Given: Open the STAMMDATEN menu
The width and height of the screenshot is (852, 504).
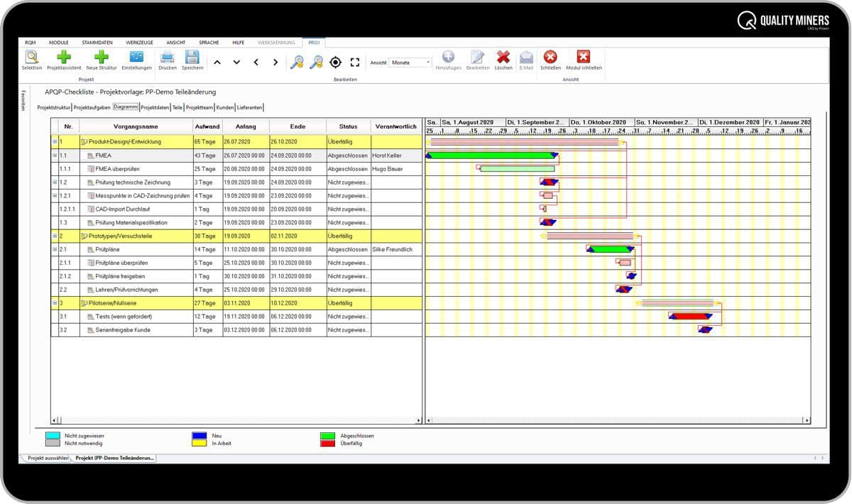Looking at the screenshot, I should point(96,43).
